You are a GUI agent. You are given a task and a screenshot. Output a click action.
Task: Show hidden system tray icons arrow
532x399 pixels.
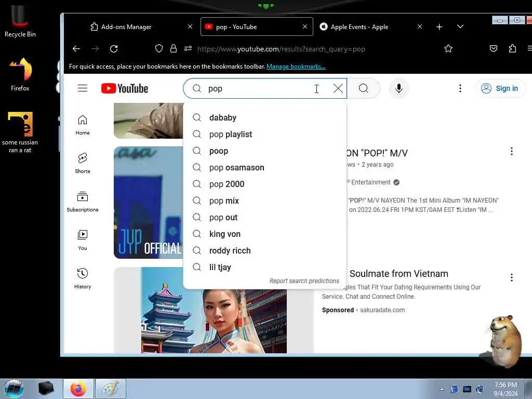click(442, 390)
